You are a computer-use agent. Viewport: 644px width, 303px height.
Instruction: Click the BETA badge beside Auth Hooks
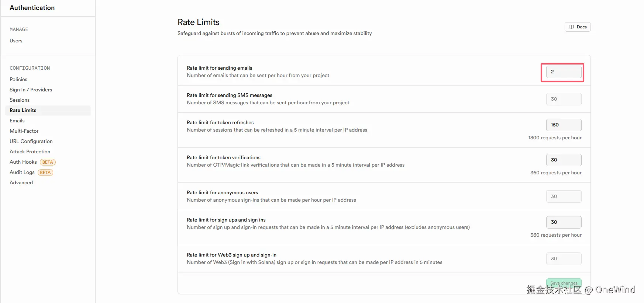click(48, 162)
